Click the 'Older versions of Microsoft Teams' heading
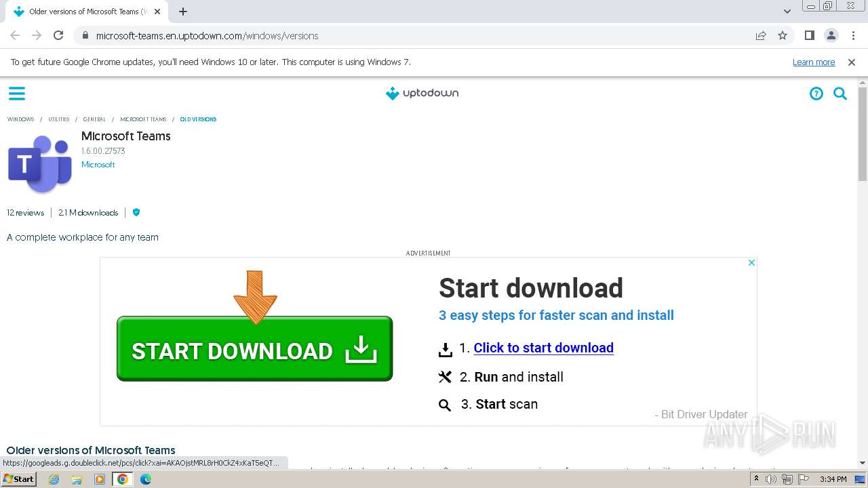868x488 pixels. 91,450
